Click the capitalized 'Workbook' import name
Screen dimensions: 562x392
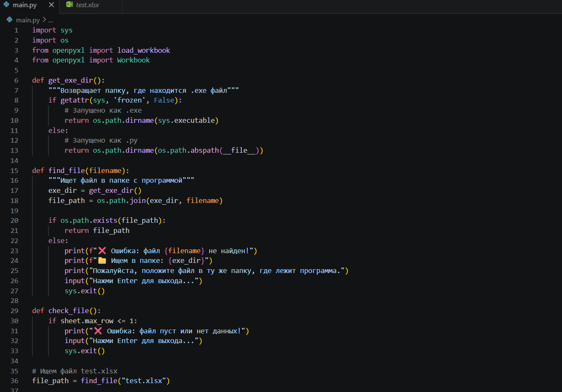point(133,60)
